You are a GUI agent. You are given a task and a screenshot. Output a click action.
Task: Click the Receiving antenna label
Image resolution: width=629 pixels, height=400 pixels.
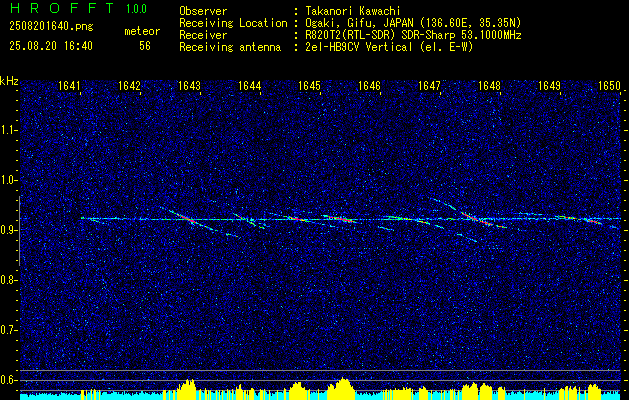[x=230, y=47]
